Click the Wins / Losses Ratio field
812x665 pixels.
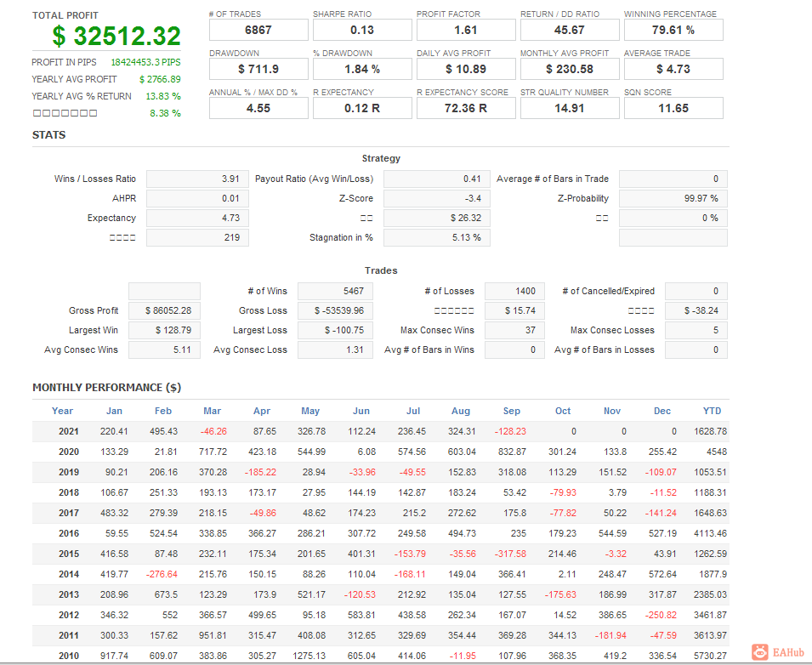pyautogui.click(x=197, y=179)
